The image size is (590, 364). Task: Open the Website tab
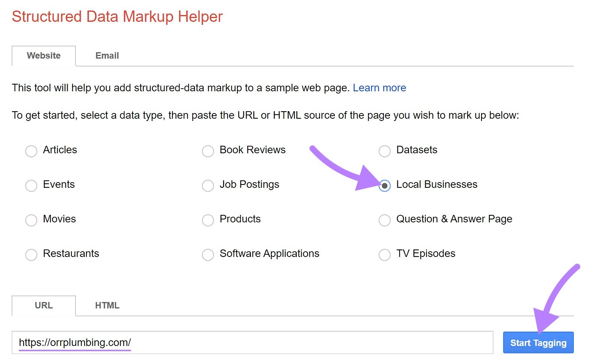click(44, 56)
